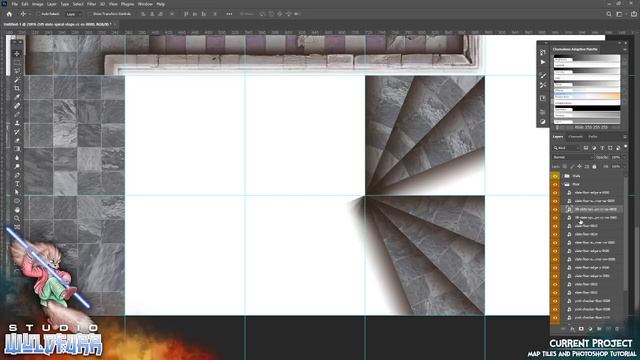Select the Gradient tool
The height and width of the screenshot is (360, 640).
coord(17,149)
